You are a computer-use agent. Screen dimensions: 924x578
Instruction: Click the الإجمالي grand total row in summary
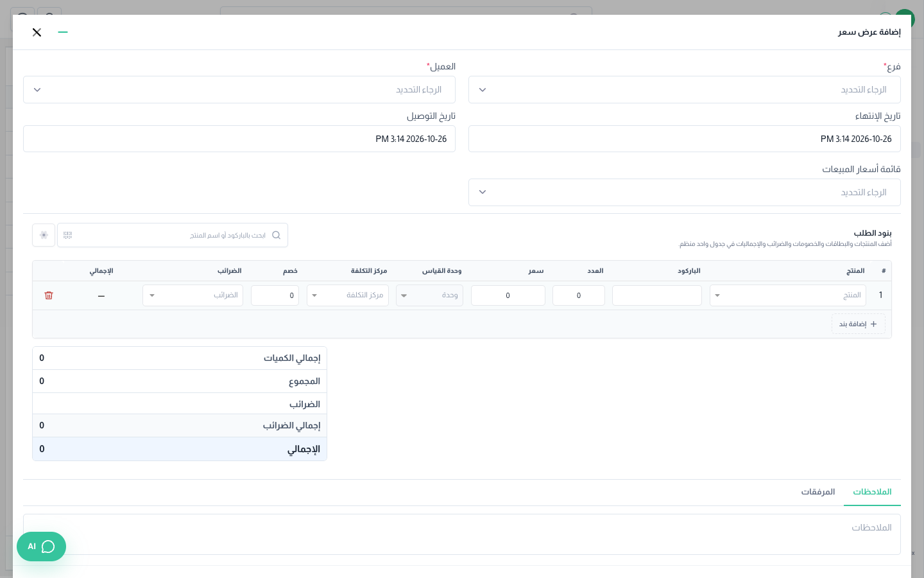[x=180, y=449]
